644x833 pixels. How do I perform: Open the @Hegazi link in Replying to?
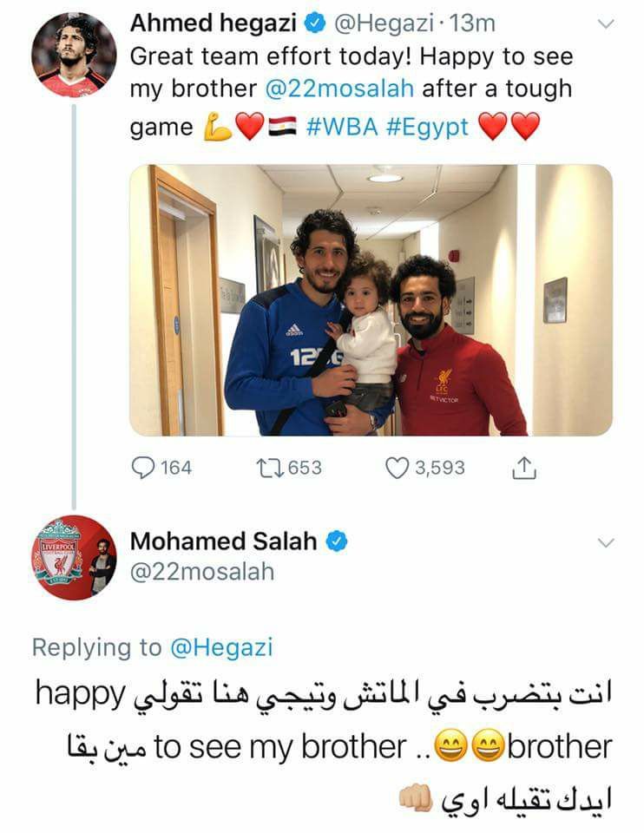click(221, 647)
